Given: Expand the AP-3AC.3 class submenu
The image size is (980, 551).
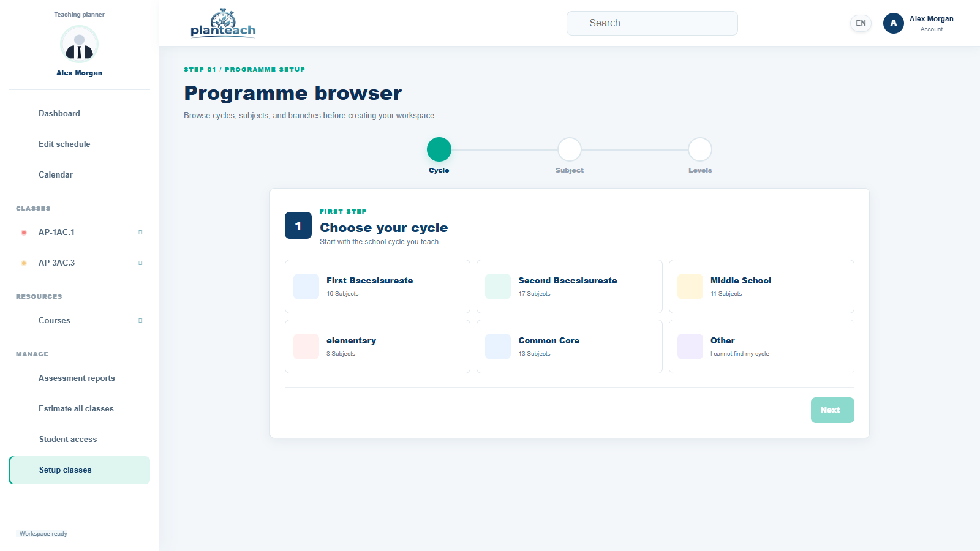Looking at the screenshot, I should click(x=140, y=263).
